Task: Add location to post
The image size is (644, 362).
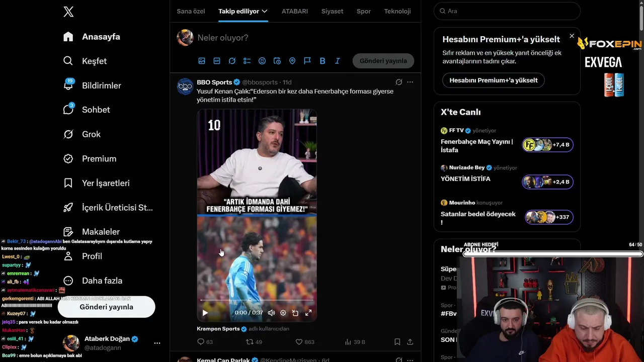Action: pos(292,61)
